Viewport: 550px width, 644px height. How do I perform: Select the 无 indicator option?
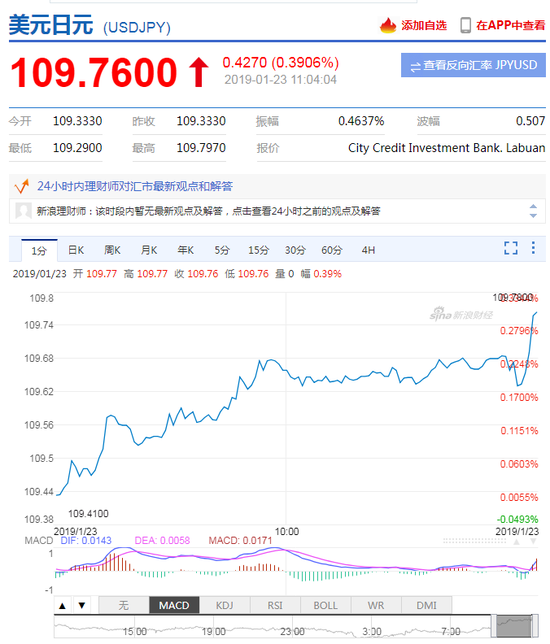pyautogui.click(x=124, y=605)
